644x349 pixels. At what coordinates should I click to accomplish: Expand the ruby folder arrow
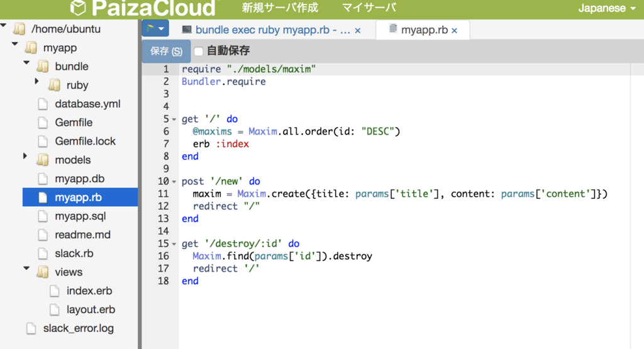coord(37,81)
